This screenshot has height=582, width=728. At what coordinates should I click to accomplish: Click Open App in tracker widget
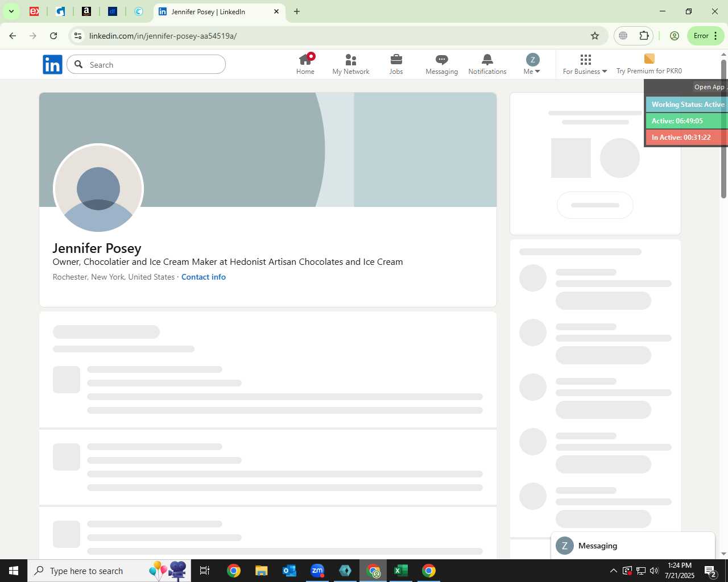point(709,87)
